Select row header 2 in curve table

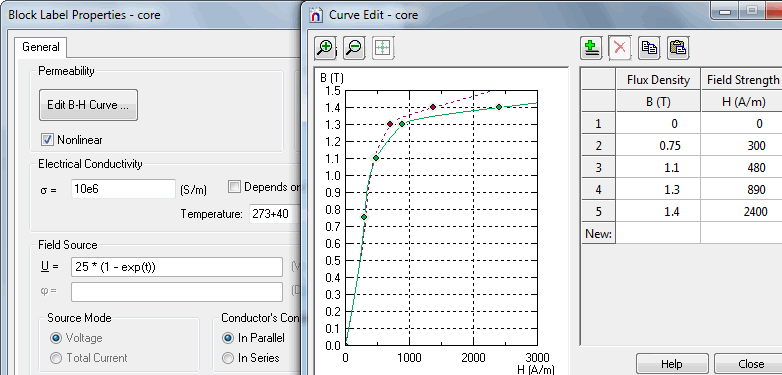[598, 146]
